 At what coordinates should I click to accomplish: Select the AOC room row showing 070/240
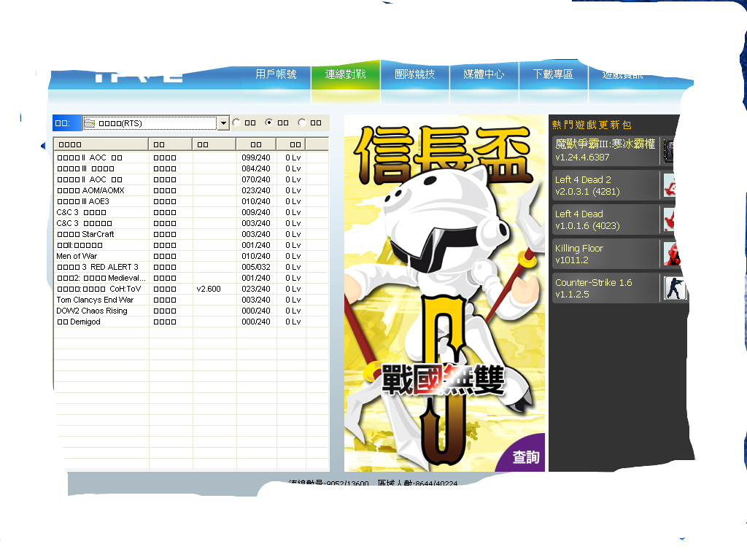pos(192,179)
